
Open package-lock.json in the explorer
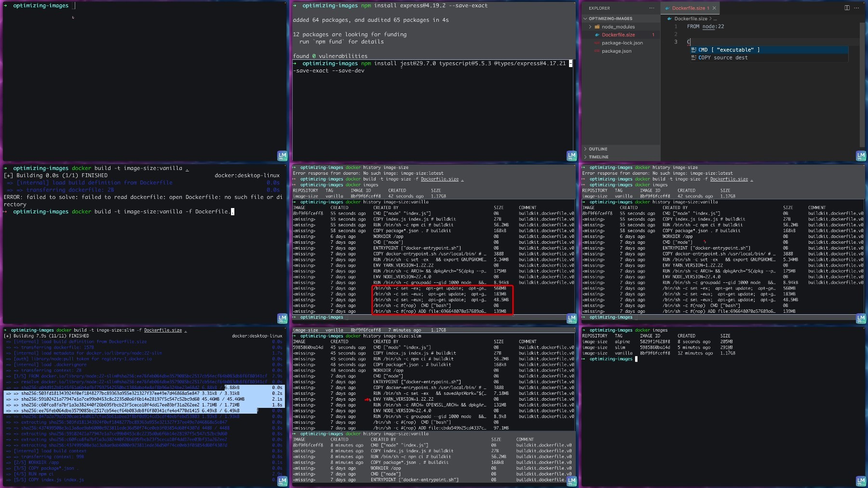click(622, 43)
